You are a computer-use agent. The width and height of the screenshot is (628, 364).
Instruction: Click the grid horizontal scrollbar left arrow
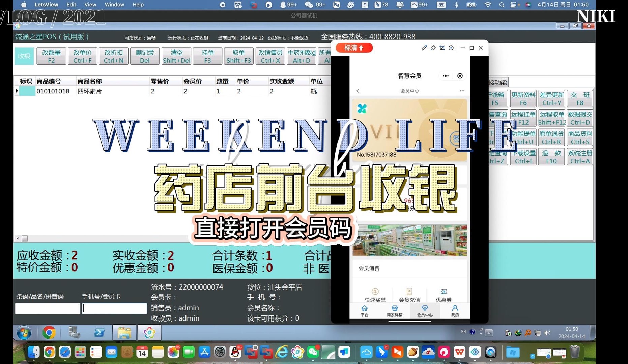pyautogui.click(x=18, y=238)
